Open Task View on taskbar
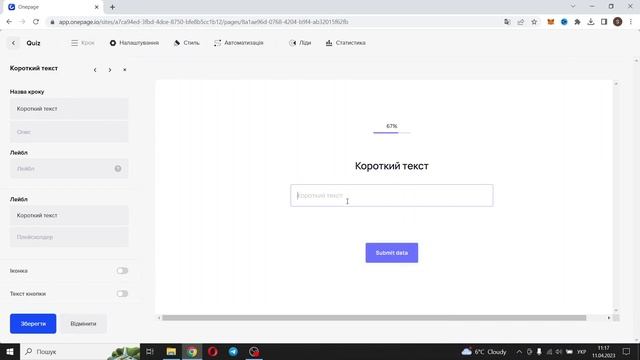 (150, 351)
